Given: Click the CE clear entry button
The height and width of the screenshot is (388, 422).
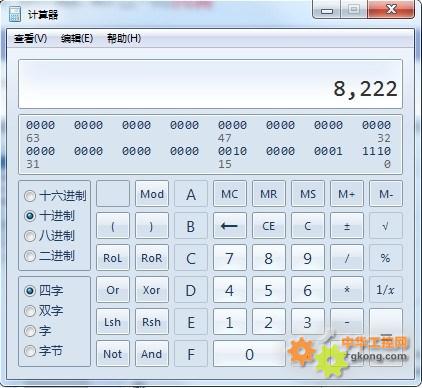Looking at the screenshot, I should 269,226.
